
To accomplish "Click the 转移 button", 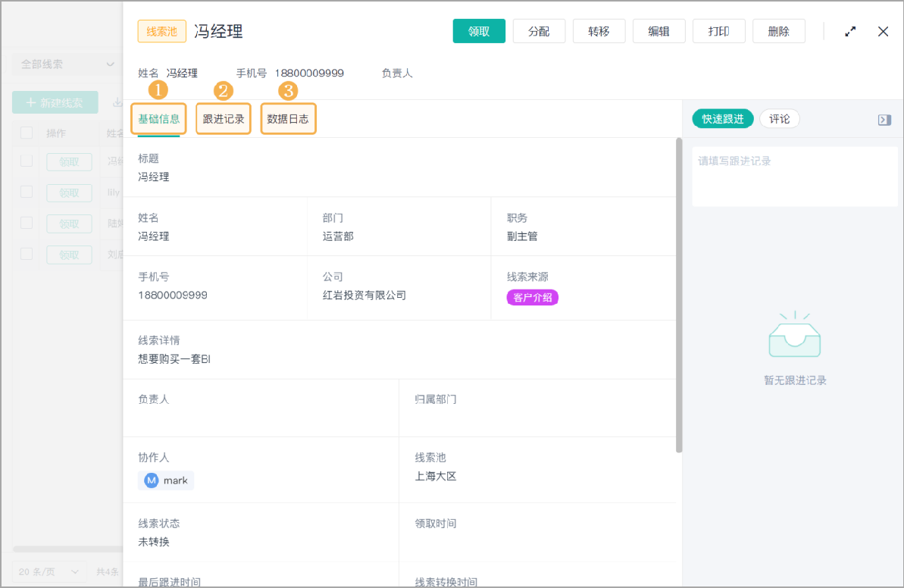I will point(599,31).
